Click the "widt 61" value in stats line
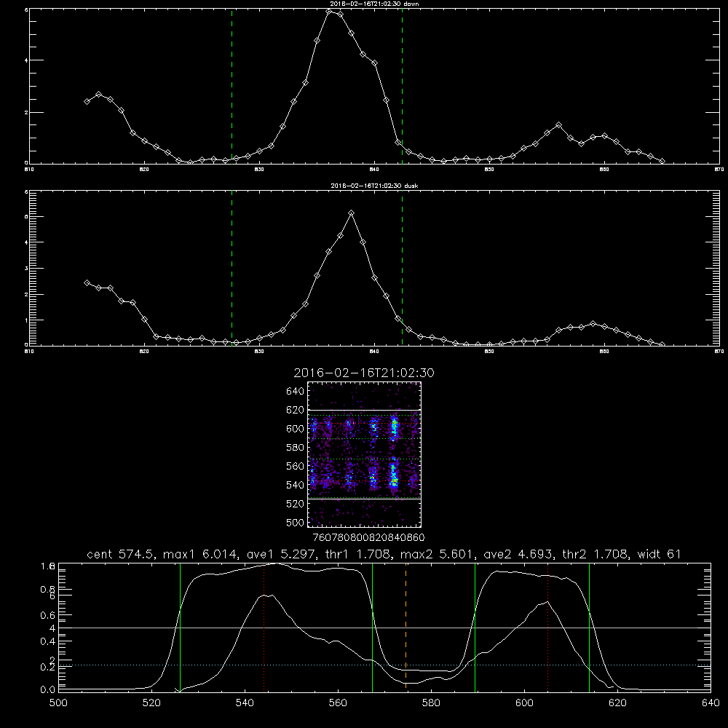Screen dimensions: 728x728 pos(660,554)
